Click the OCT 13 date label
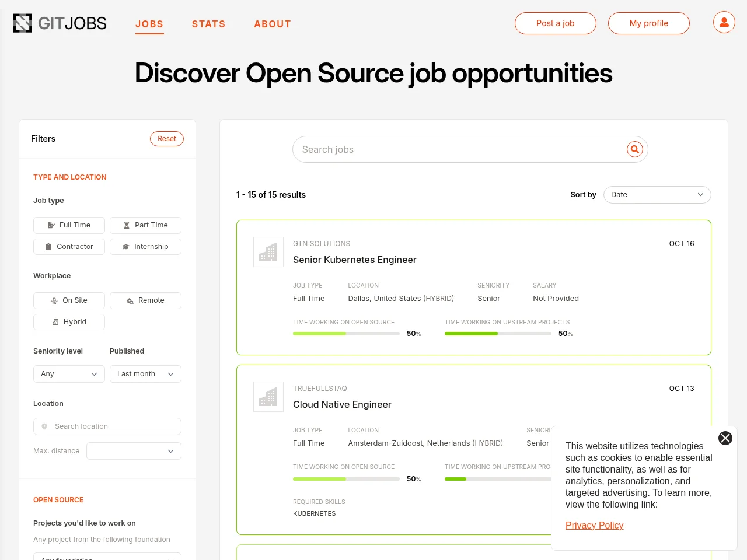The height and width of the screenshot is (560, 747). pyautogui.click(x=682, y=388)
